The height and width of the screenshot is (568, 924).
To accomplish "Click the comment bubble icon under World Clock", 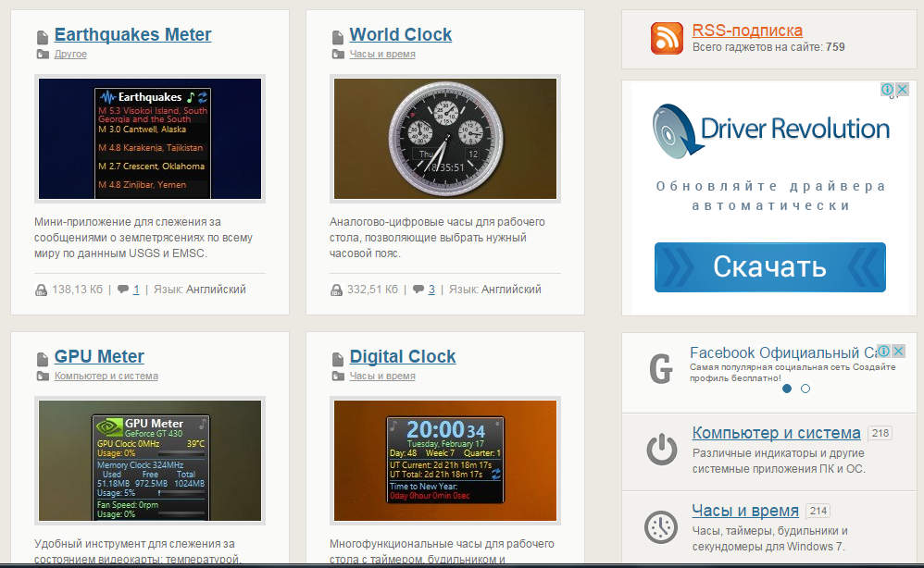I will coord(418,290).
